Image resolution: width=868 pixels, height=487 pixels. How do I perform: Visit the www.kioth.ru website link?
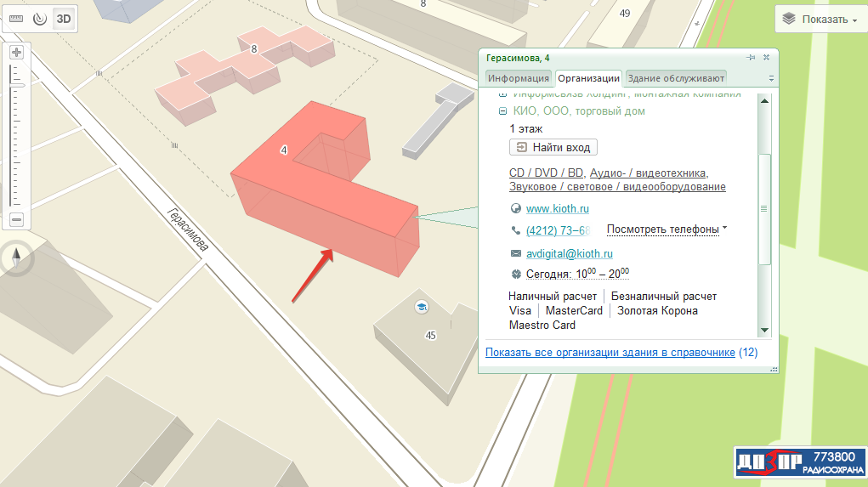(x=558, y=208)
